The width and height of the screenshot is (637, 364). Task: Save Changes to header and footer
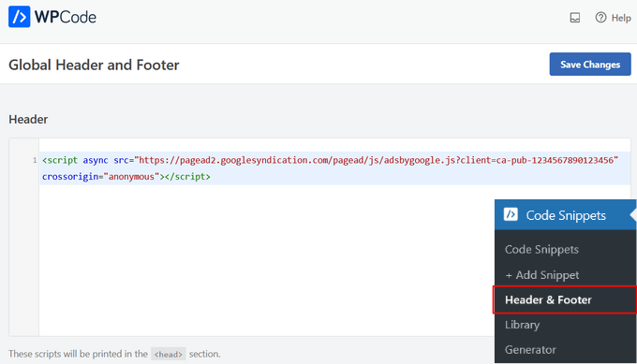click(590, 65)
